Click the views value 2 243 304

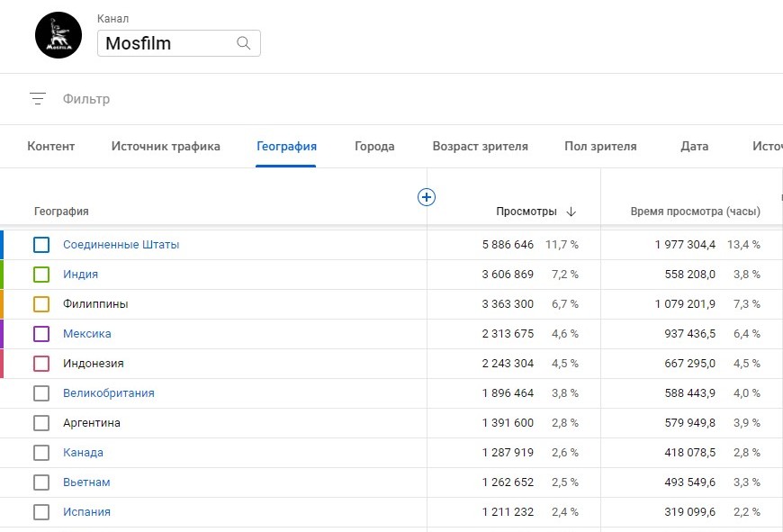point(508,363)
